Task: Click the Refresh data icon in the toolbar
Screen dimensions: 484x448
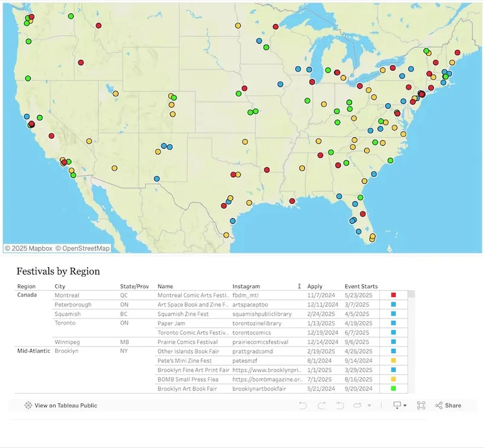Action: point(357,406)
